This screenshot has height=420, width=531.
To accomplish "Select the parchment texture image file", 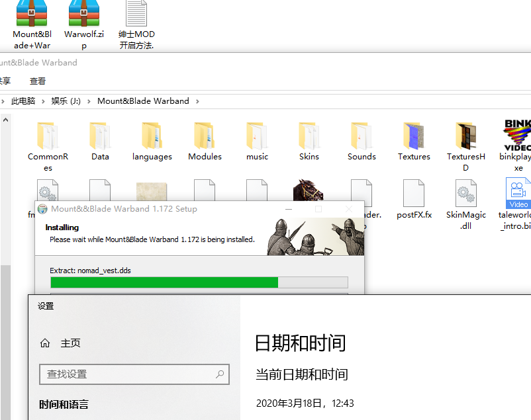I will click(152, 192).
